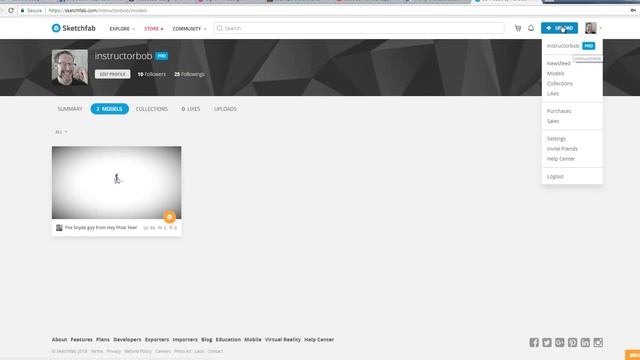The image size is (640, 360).
Task: Click the PRO badge next to profile name
Action: (162, 56)
